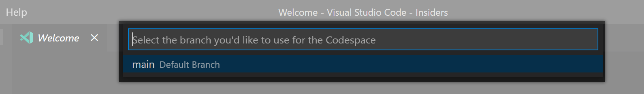Click the X icon beside Welcome
644x94 pixels.
point(94,38)
